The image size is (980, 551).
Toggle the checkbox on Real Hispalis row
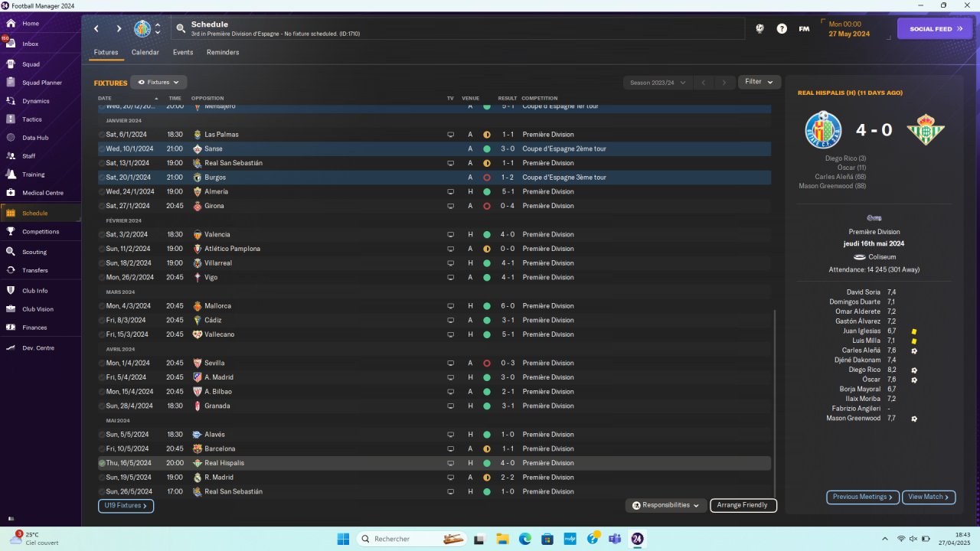click(x=102, y=464)
